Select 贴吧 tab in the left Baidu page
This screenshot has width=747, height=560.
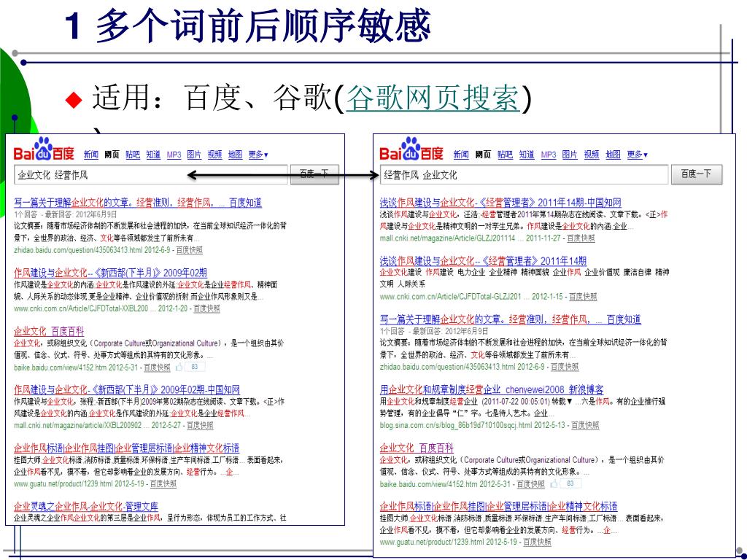[133, 155]
